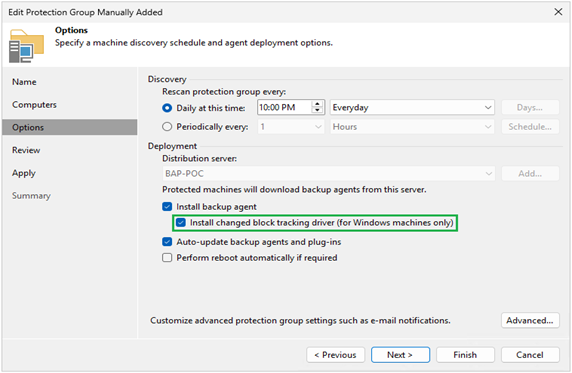Screen dimensions: 572x373
Task: Click the Next button
Action: point(400,355)
